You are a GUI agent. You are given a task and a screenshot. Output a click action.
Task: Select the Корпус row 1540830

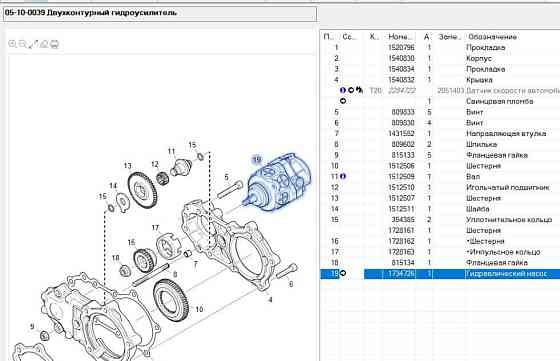pyautogui.click(x=440, y=58)
